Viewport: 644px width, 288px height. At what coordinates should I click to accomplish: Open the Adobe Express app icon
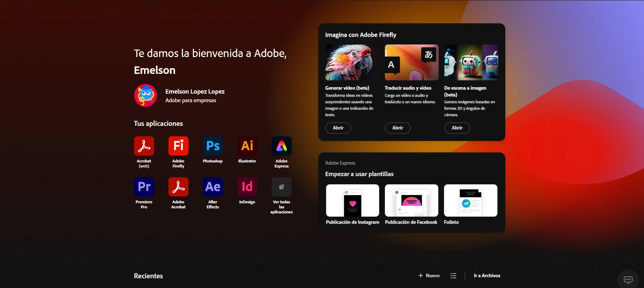(282, 146)
